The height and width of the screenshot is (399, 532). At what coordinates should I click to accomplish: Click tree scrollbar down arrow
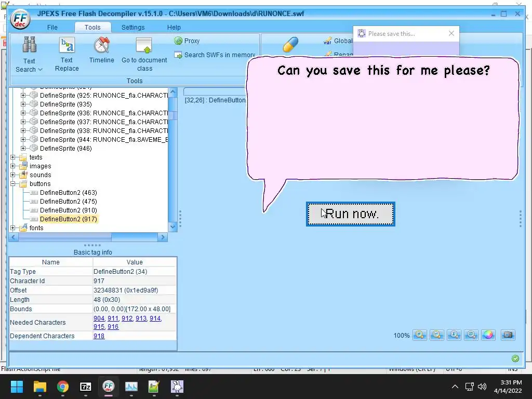[172, 227]
